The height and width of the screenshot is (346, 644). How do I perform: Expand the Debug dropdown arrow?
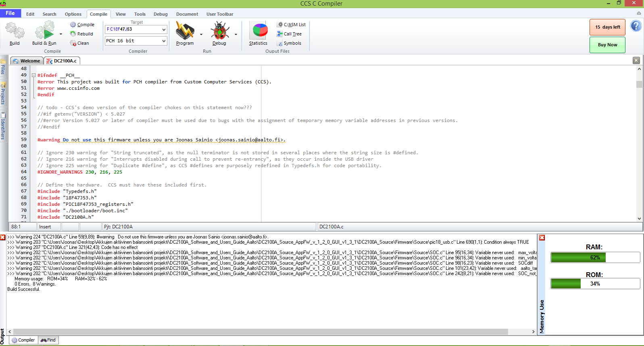coord(236,34)
